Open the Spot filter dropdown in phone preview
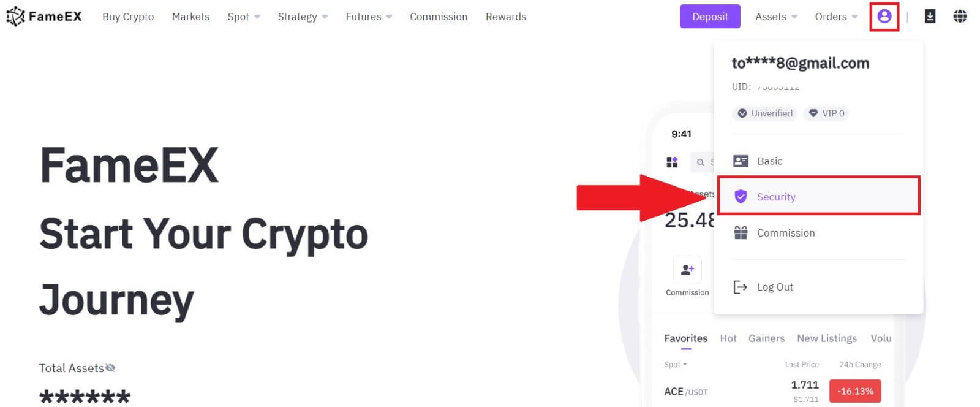This screenshot has height=407, width=980. (x=674, y=364)
